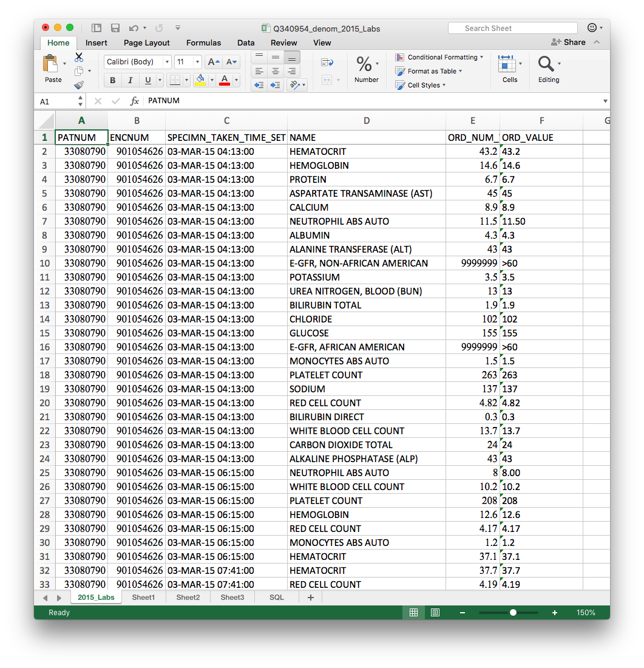Image resolution: width=644 pixels, height=668 pixels.
Task: Zoom in with the plus button
Action: (x=555, y=613)
